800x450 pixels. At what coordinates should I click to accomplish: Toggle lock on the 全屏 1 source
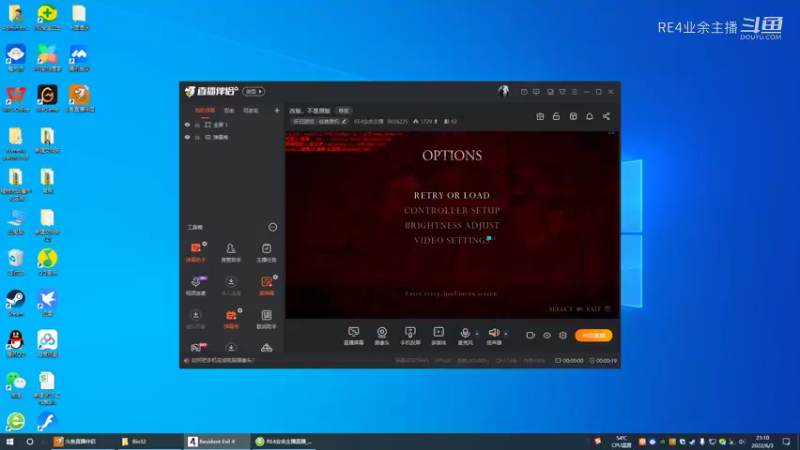[197, 124]
